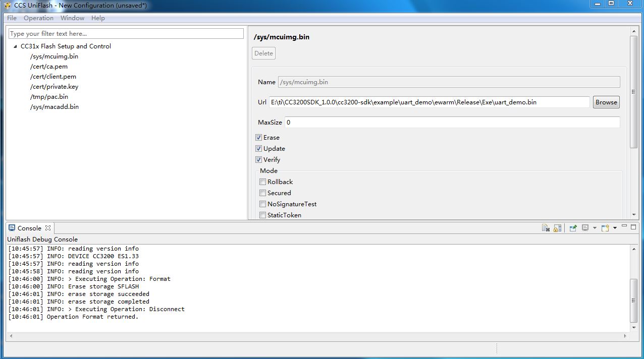Screen dimensions: 644x359
Task: Click the "erase storage completed" console line
Action: click(x=79, y=302)
